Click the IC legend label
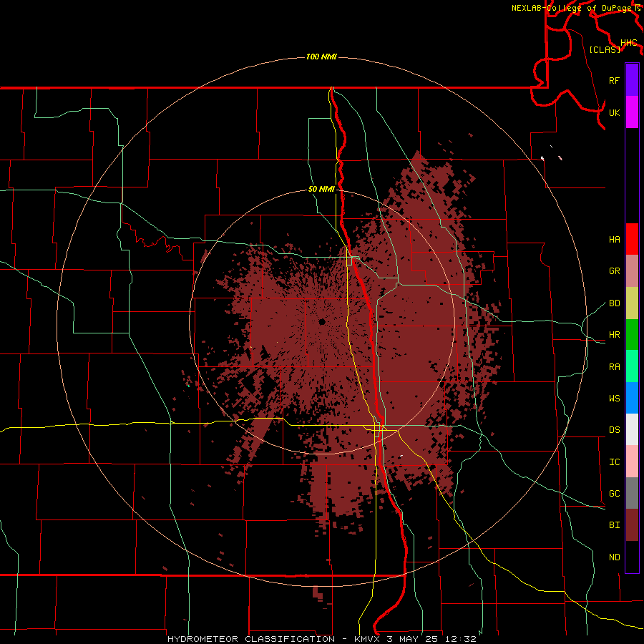 tap(614, 462)
